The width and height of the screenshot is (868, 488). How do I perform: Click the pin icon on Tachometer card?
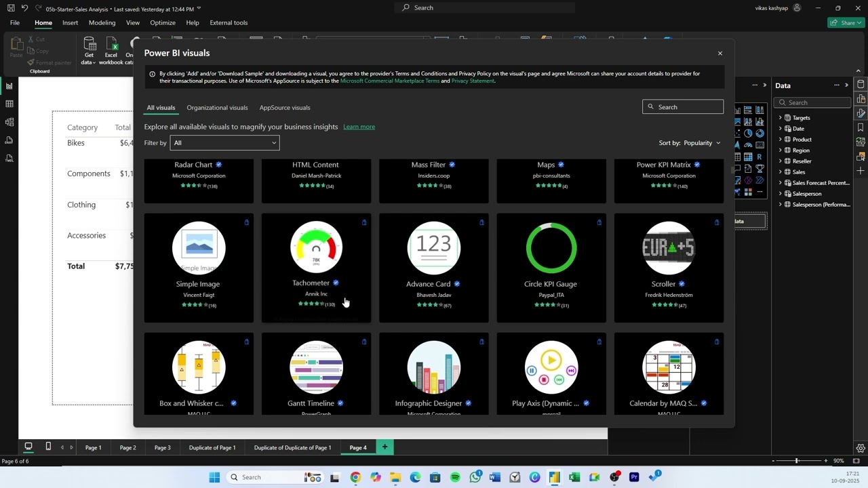point(364,222)
